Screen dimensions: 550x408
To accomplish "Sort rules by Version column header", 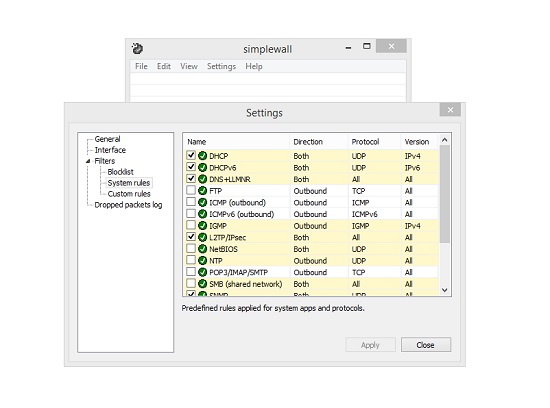I will click(420, 142).
